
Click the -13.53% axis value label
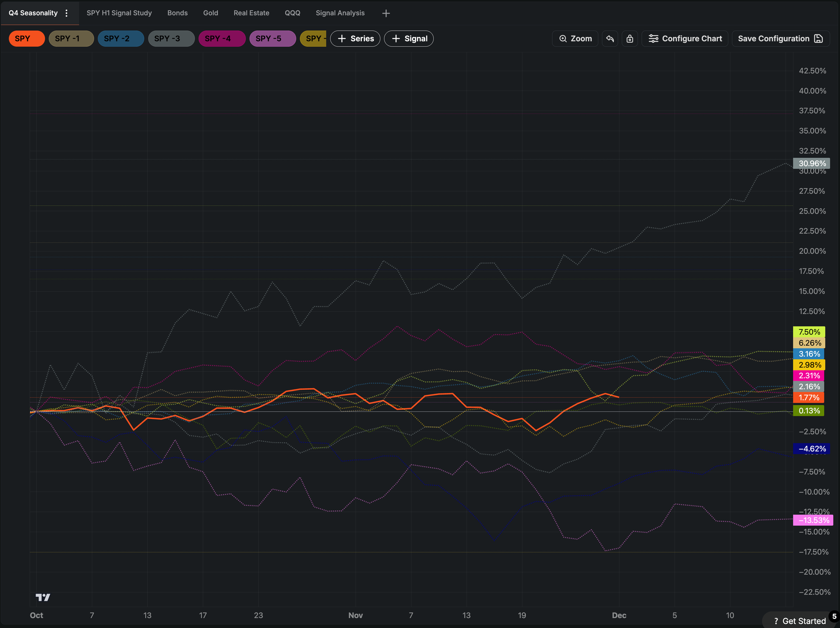point(813,520)
